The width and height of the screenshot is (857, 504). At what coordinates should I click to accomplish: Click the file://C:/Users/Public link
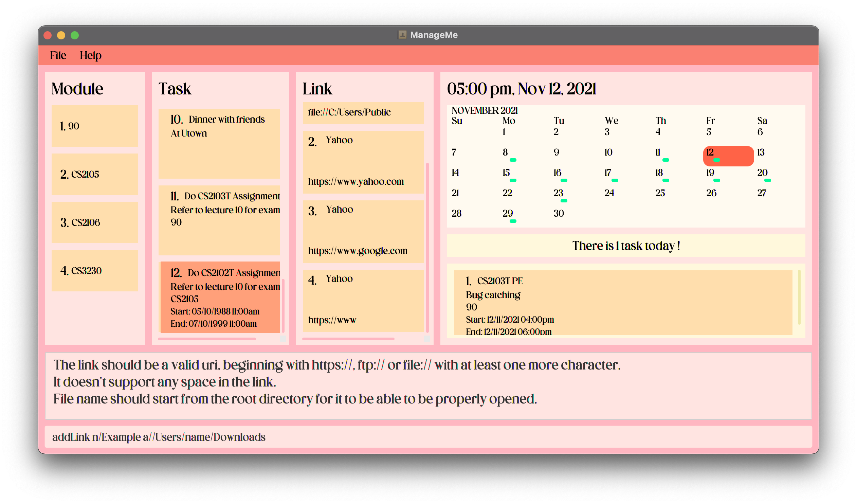[349, 112]
